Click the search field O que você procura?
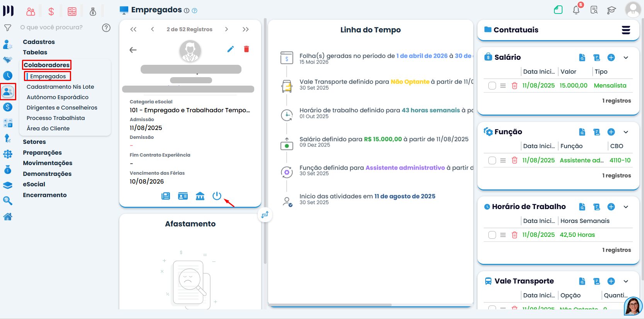 pyautogui.click(x=51, y=27)
